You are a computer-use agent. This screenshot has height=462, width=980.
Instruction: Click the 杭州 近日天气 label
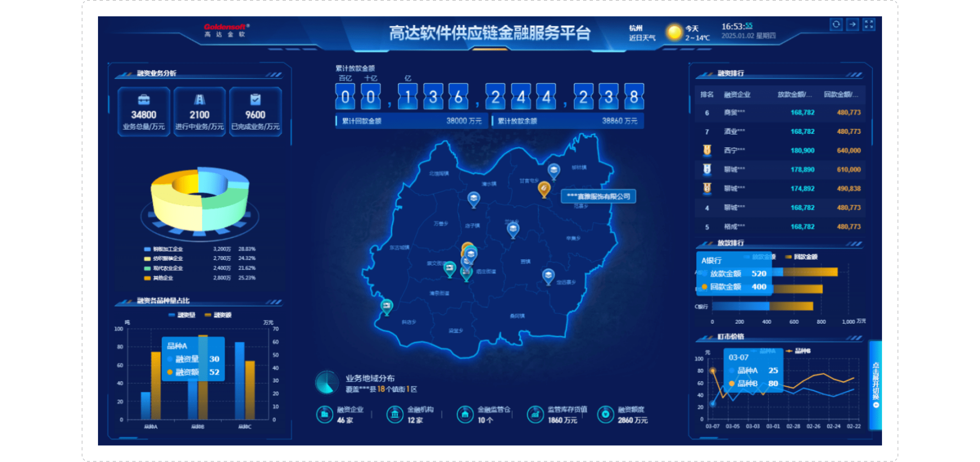(641, 33)
